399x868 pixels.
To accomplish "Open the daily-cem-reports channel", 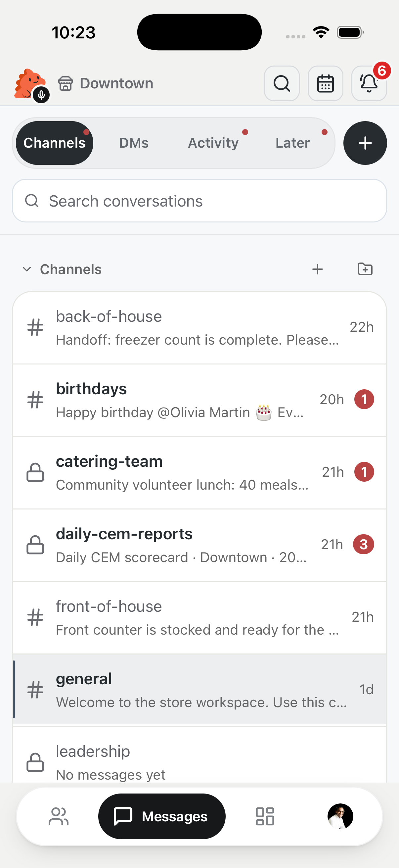I will (199, 545).
